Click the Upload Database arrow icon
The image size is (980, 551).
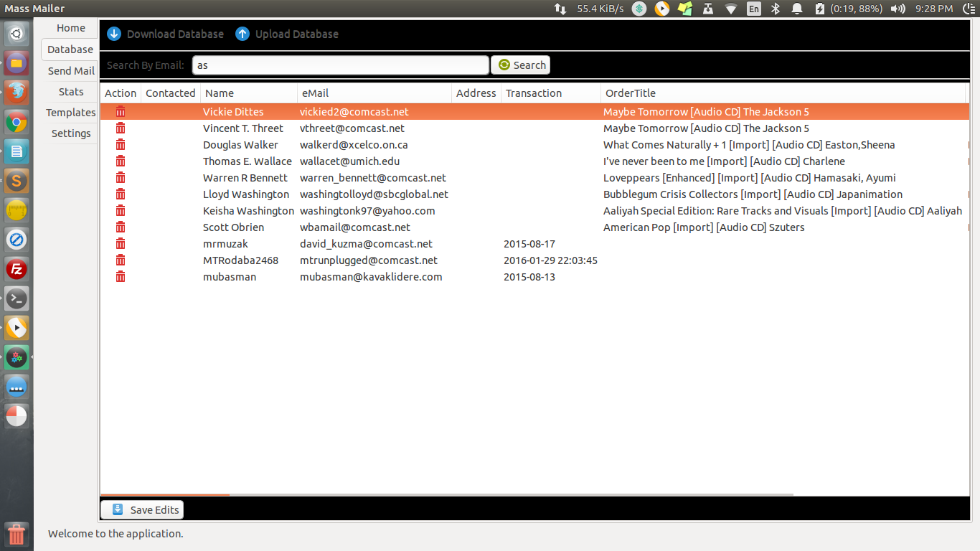(242, 34)
